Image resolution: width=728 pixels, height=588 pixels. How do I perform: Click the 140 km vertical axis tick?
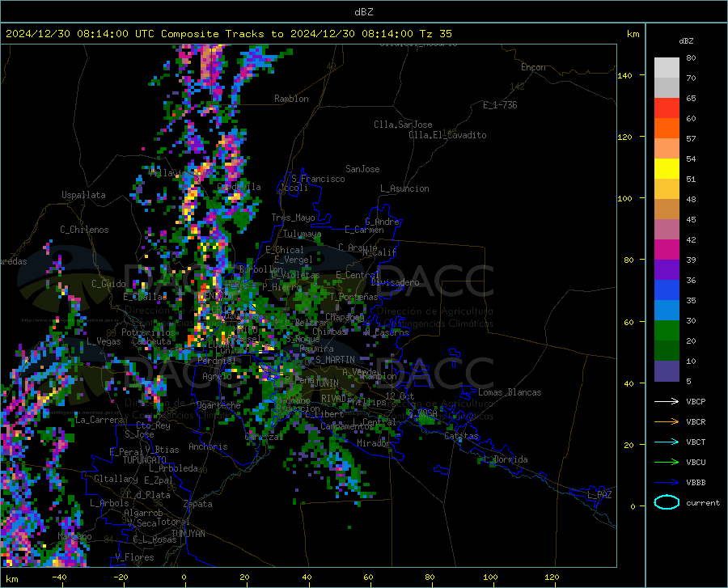pos(625,75)
